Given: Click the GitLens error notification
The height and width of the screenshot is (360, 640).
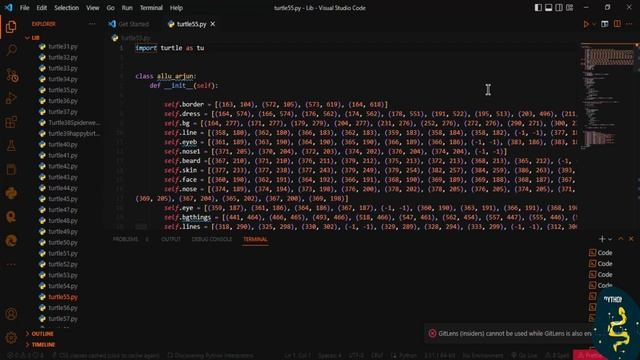Looking at the screenshot, I should (x=510, y=333).
